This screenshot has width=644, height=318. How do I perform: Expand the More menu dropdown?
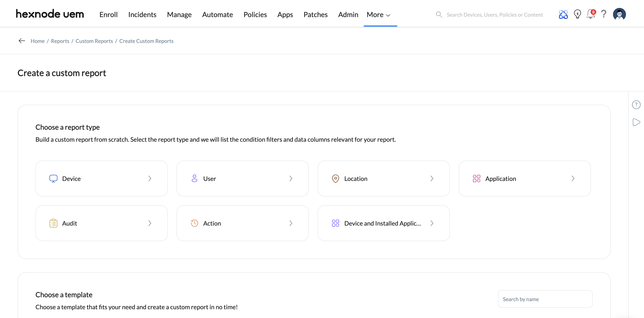tap(378, 14)
